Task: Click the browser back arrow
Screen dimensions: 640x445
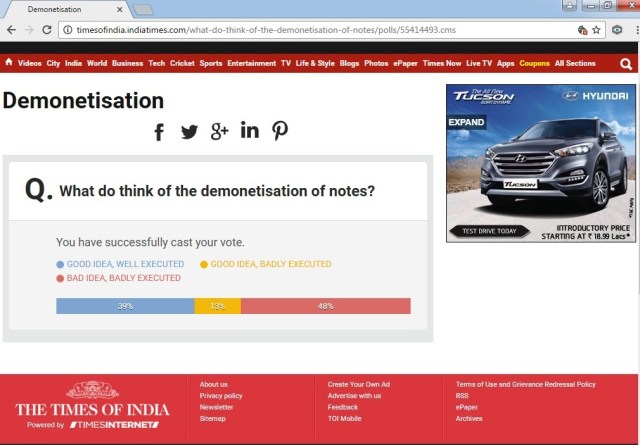Action: (11, 30)
